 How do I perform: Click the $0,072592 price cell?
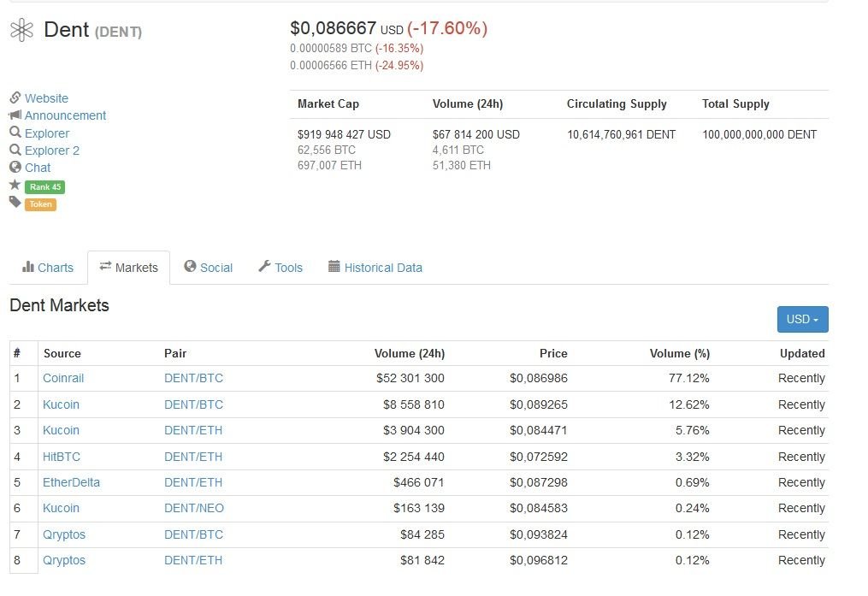[x=539, y=457]
